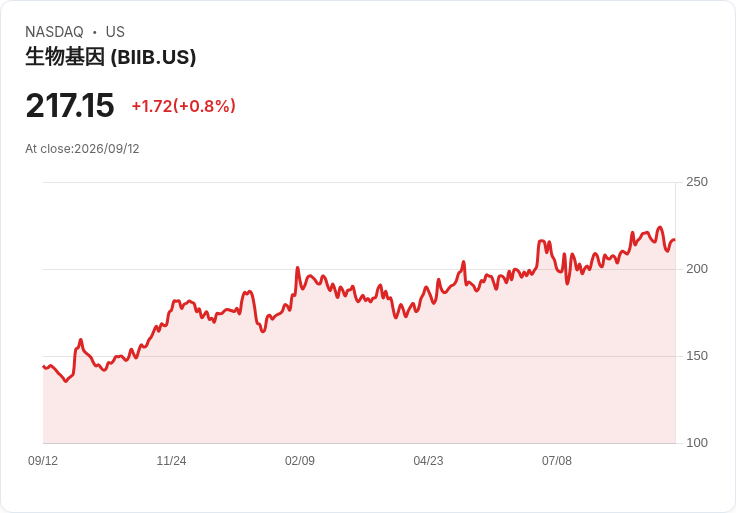
Task: Click the 100 y-axis price label
Action: point(697,443)
